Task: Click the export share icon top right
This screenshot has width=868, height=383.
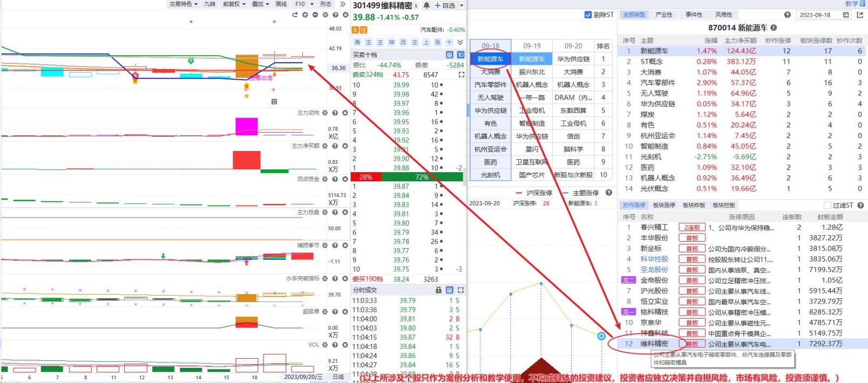Action: click(860, 15)
